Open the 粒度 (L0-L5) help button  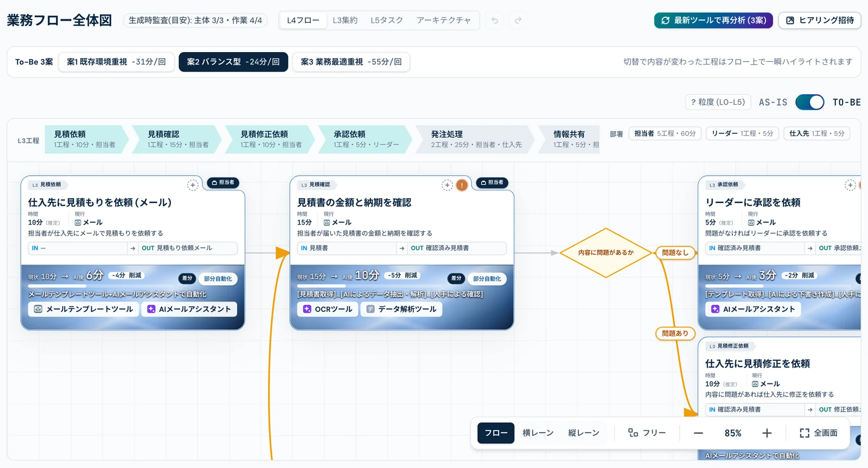click(718, 102)
